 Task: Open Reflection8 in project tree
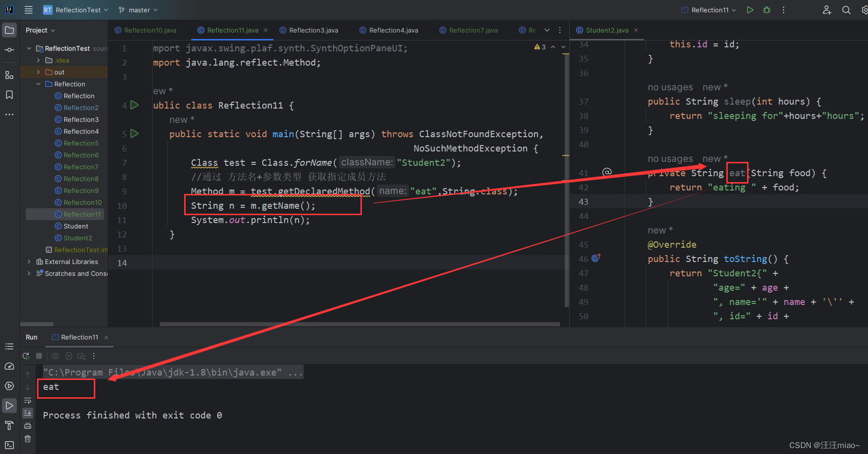77,179
